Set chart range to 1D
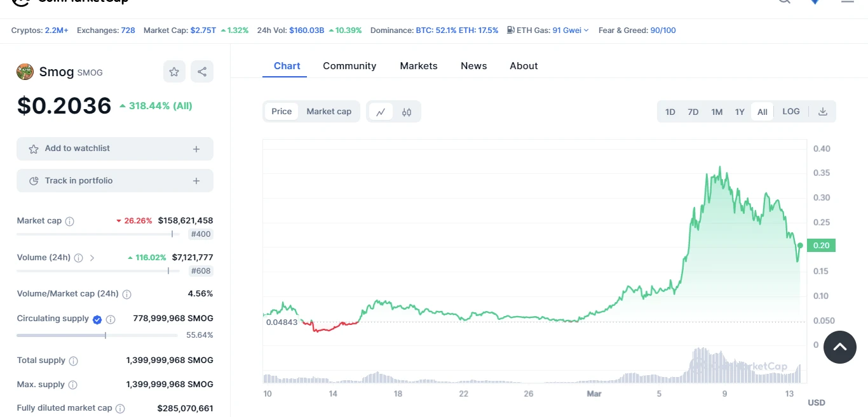 tap(670, 112)
